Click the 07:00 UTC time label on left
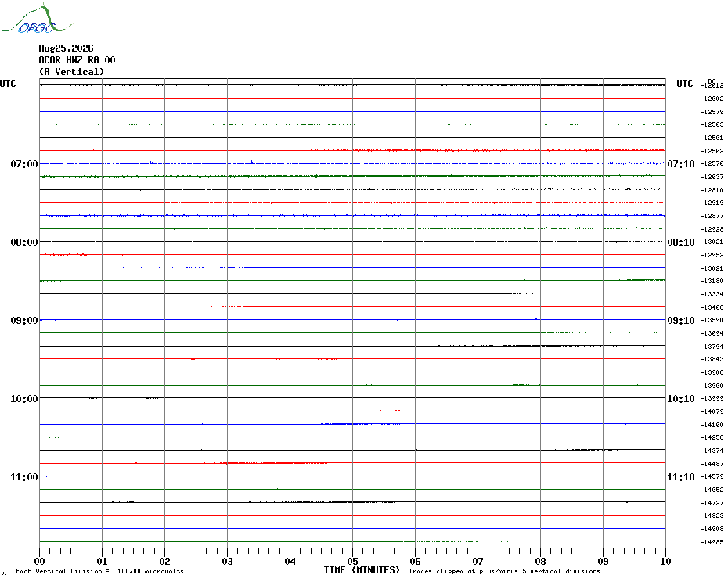Image resolution: width=728 pixels, height=582 pixels. (24, 163)
